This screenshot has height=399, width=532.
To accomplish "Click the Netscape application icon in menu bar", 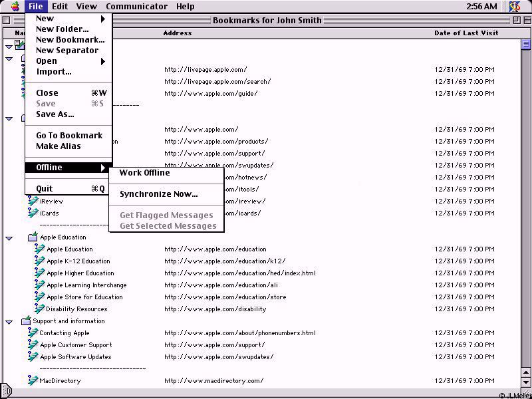I will pyautogui.click(x=514, y=7).
